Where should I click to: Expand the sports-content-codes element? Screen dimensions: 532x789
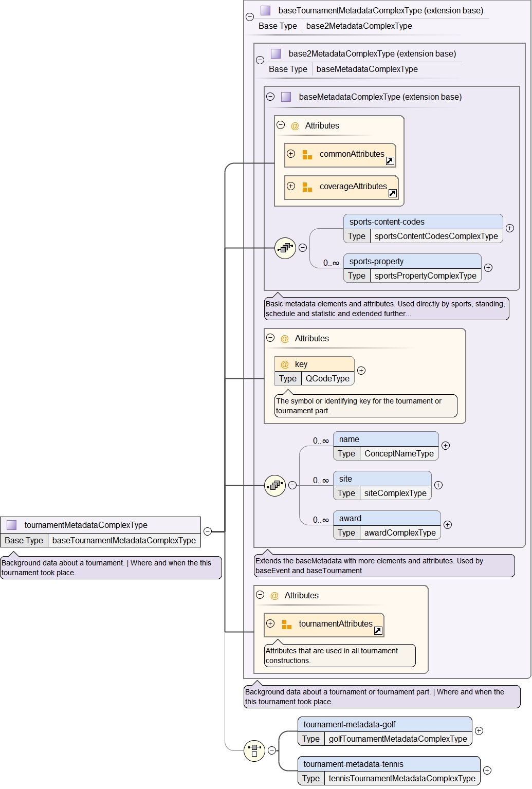point(510,228)
